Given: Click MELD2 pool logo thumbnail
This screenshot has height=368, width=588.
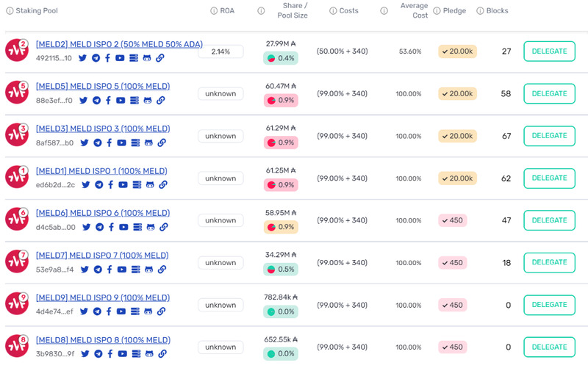Looking at the screenshot, I should click(17, 50).
